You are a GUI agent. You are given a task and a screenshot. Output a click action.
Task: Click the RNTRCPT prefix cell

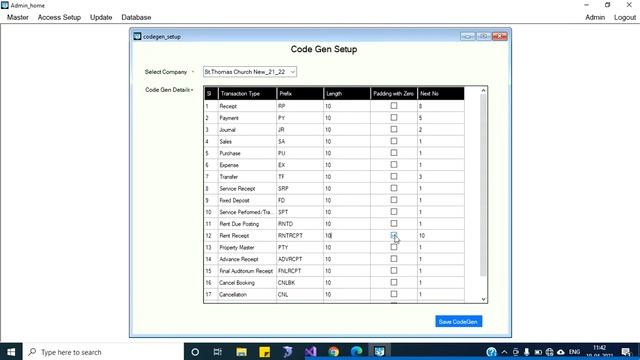coord(300,236)
